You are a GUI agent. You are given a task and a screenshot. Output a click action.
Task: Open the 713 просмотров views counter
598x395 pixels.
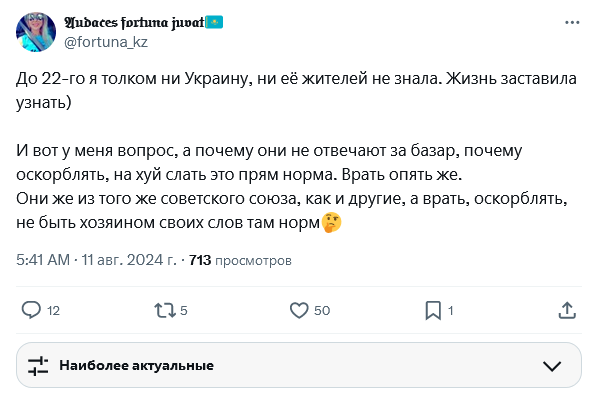point(240,260)
